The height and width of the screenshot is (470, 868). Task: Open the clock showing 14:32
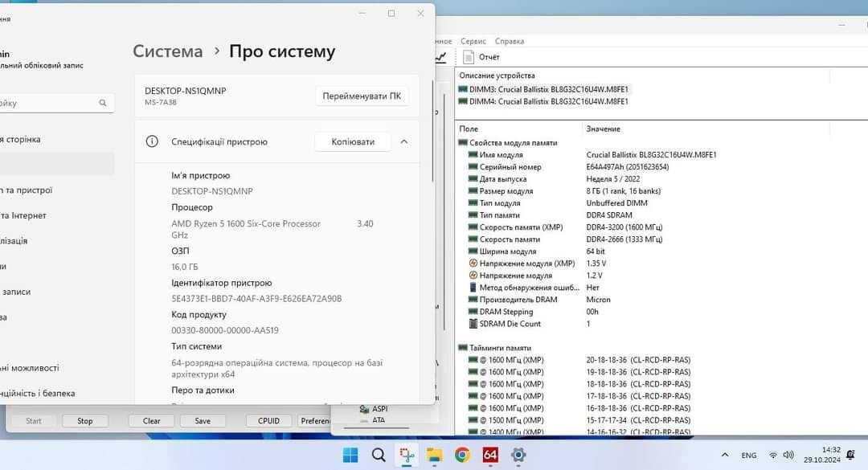coord(822,455)
